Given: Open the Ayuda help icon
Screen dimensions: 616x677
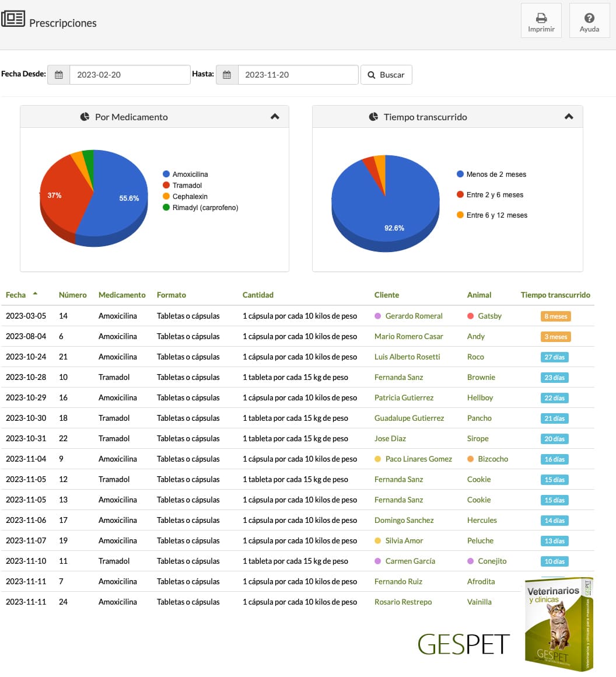Looking at the screenshot, I should [589, 18].
